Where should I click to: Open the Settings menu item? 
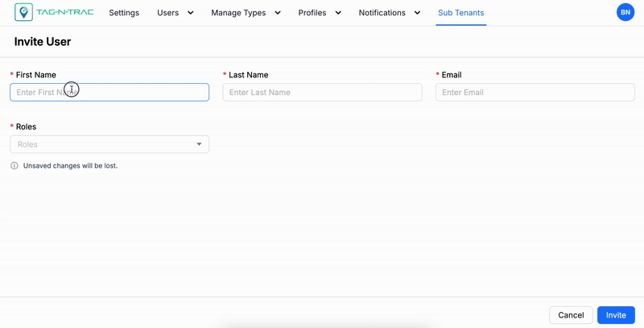click(x=124, y=13)
